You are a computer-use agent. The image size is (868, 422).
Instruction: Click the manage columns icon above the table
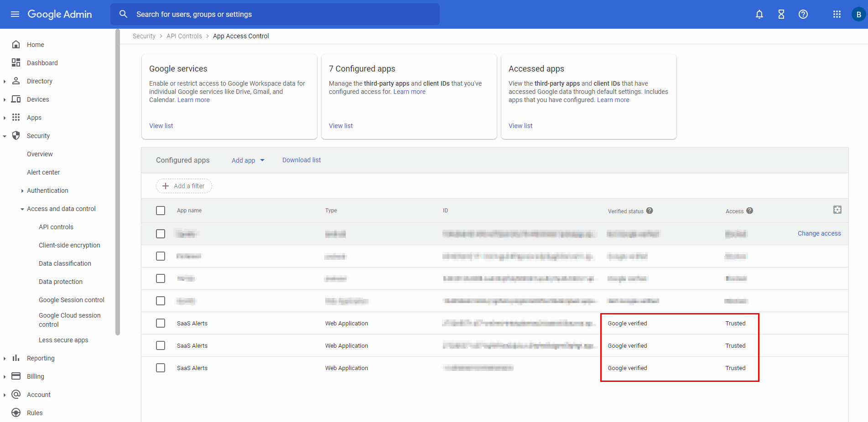838,210
